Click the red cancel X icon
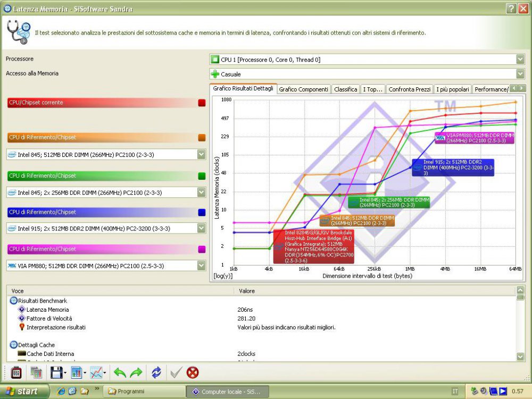The height and width of the screenshot is (399, 532). pos(193,372)
